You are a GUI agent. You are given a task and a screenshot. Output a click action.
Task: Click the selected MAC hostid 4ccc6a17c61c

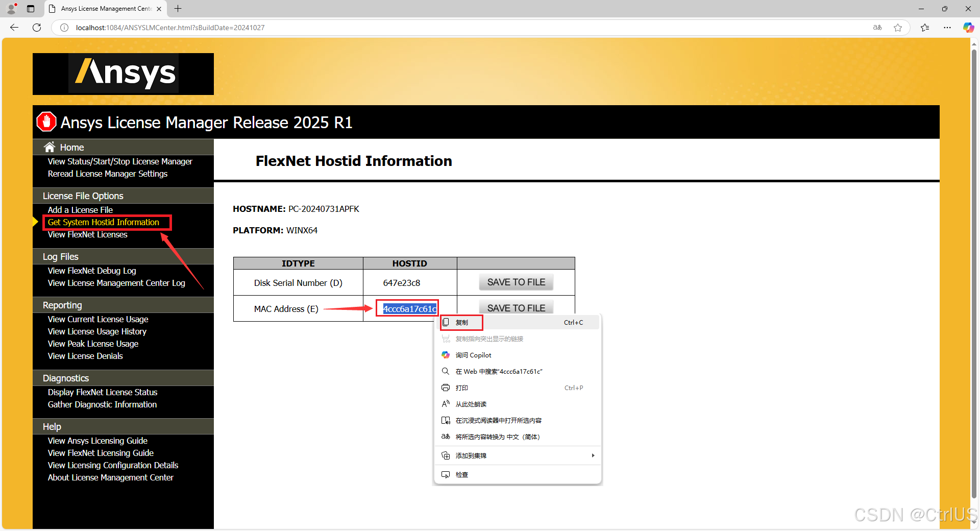410,309
